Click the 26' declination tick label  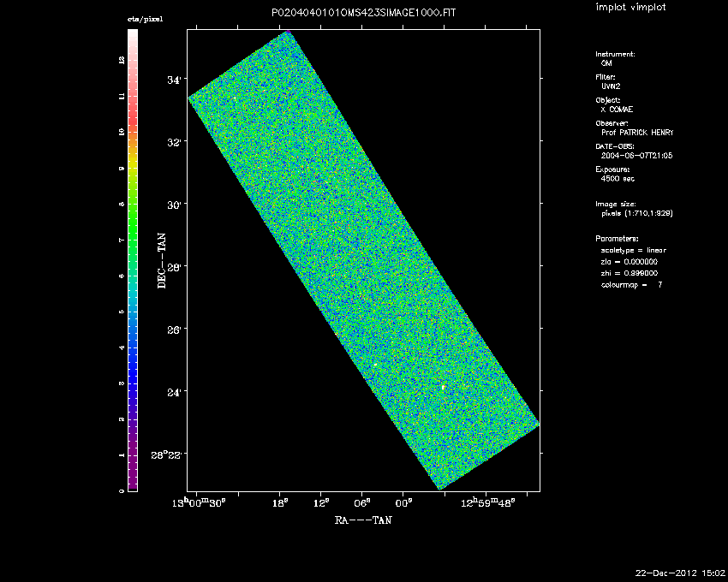(174, 330)
